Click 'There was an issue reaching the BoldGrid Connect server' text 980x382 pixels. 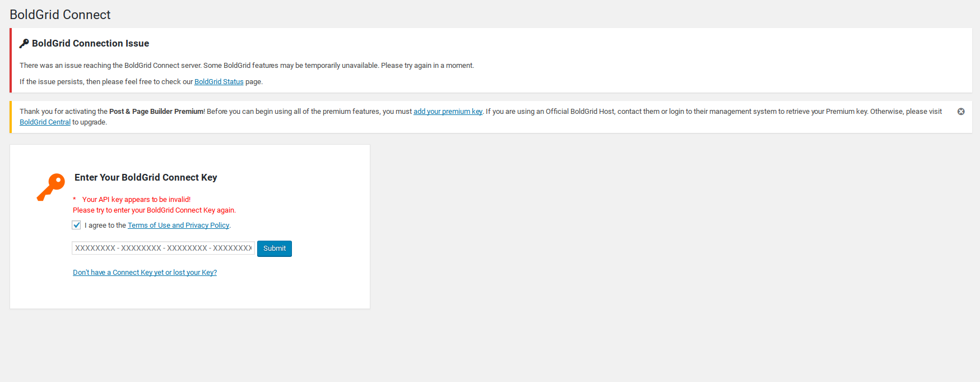pyautogui.click(x=110, y=66)
